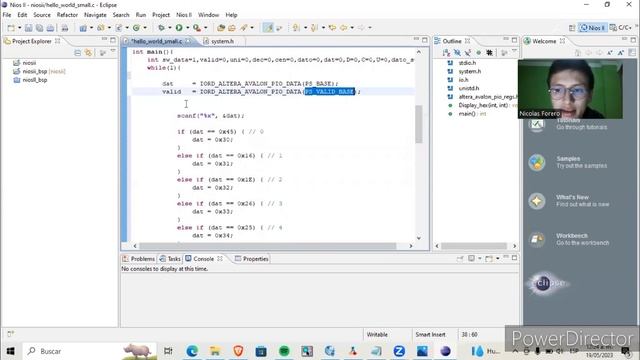This screenshot has width=640, height=360.
Task: Click the Debug bug toolbar icon
Action: [x=162, y=28]
